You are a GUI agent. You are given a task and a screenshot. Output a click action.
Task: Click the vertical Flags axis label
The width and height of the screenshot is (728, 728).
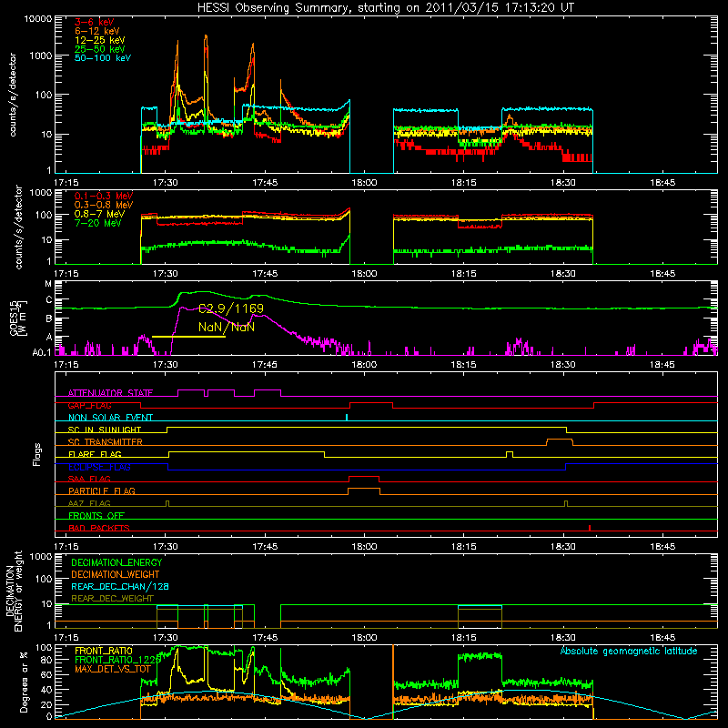click(37, 454)
